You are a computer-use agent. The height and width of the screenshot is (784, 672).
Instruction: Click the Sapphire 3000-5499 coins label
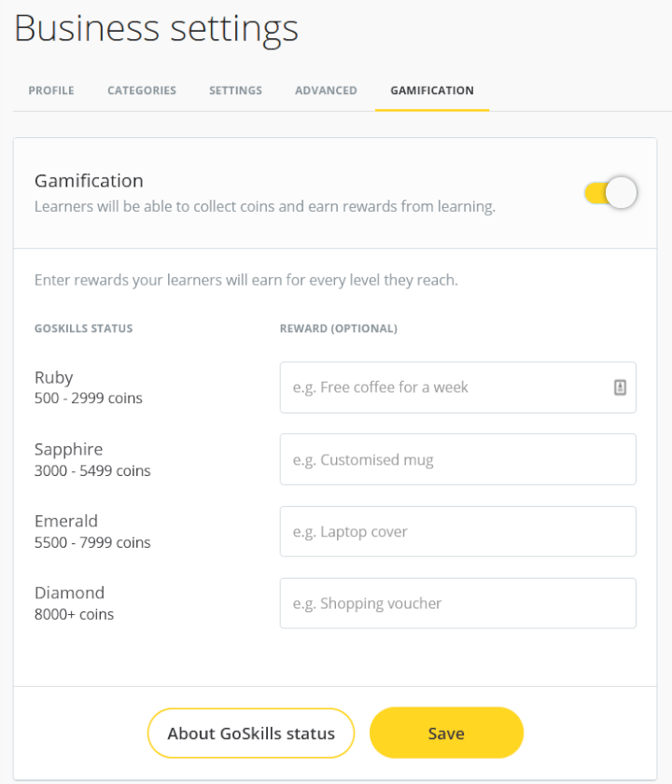tap(93, 470)
